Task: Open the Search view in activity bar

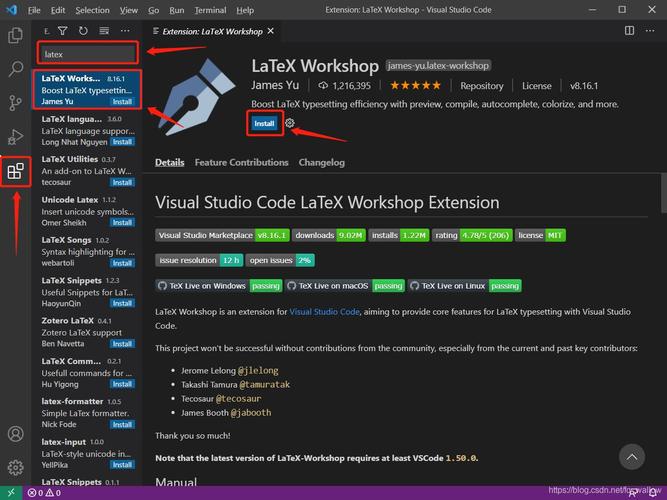Action: [x=15, y=69]
